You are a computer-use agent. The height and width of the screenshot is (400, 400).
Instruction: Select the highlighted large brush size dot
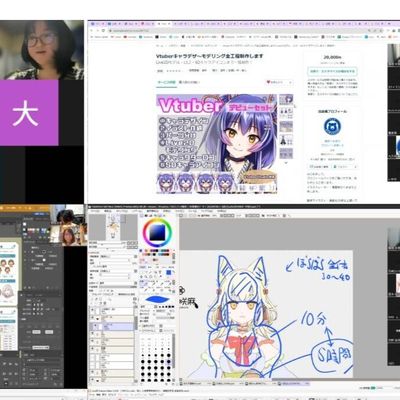point(169,362)
